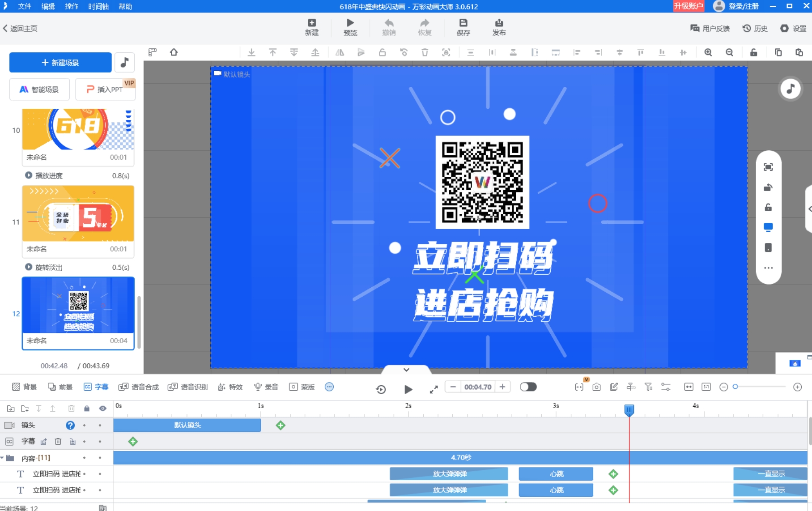Select scene 10 thumbnail with 618

(x=78, y=129)
